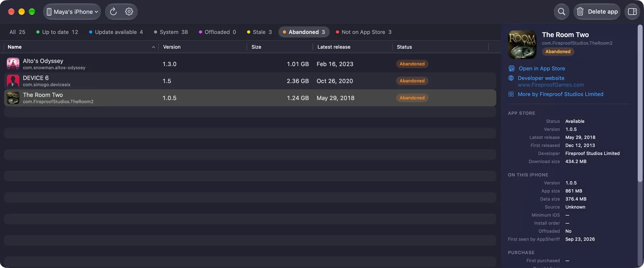Click Abandoned badge in The Room Two row

(x=412, y=98)
